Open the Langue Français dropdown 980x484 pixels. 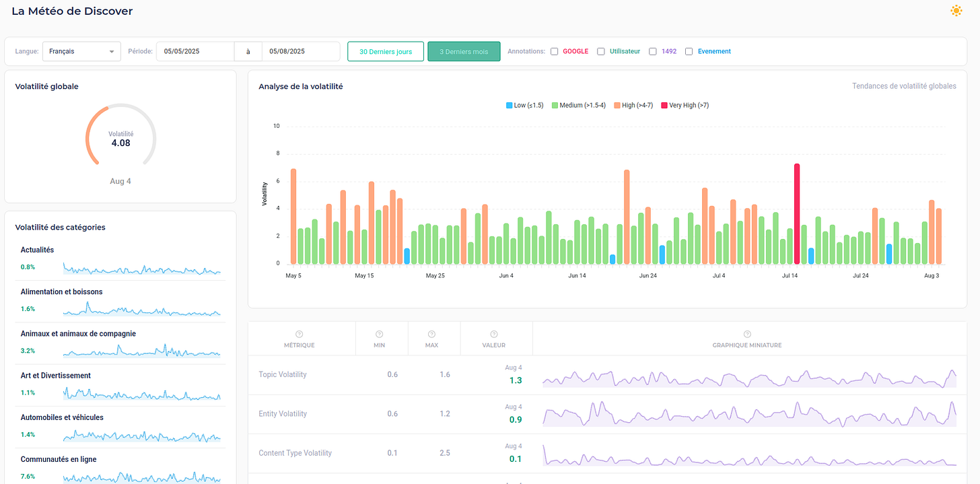tap(81, 51)
